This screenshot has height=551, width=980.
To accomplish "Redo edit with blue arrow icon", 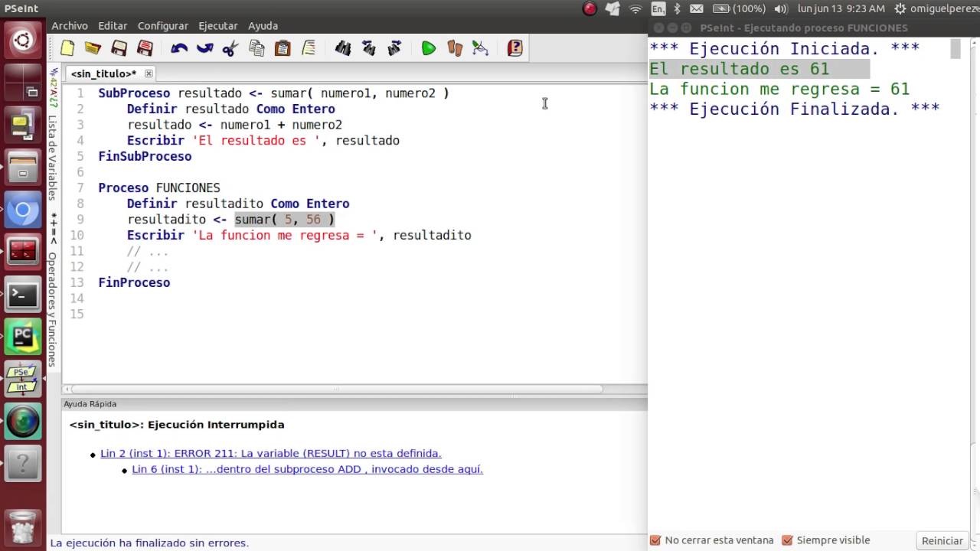I will point(204,48).
